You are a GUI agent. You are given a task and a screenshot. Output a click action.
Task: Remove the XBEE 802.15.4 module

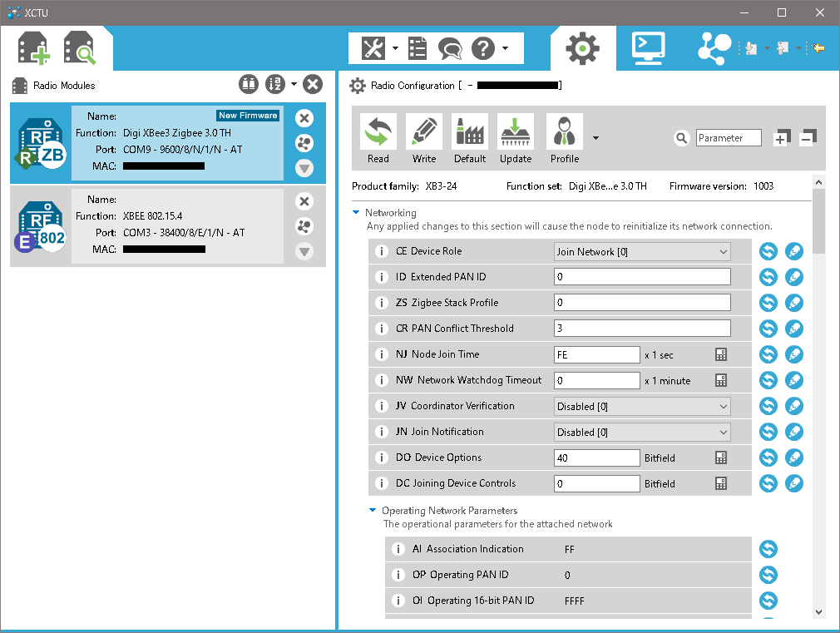coord(304,201)
